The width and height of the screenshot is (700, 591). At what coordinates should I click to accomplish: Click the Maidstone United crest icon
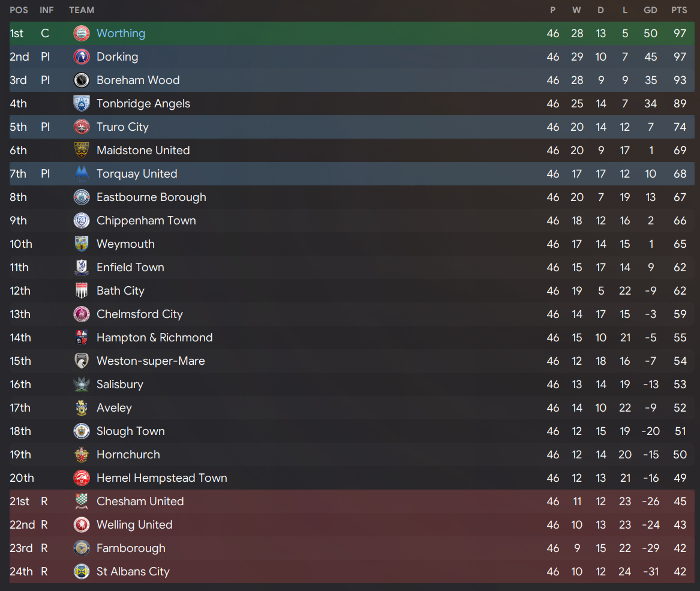tap(81, 151)
